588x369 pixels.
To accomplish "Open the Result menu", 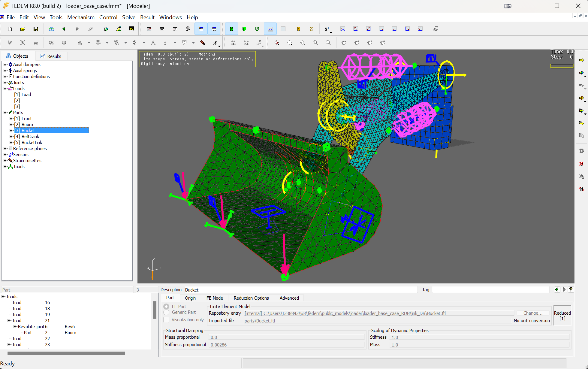I will pyautogui.click(x=147, y=17).
